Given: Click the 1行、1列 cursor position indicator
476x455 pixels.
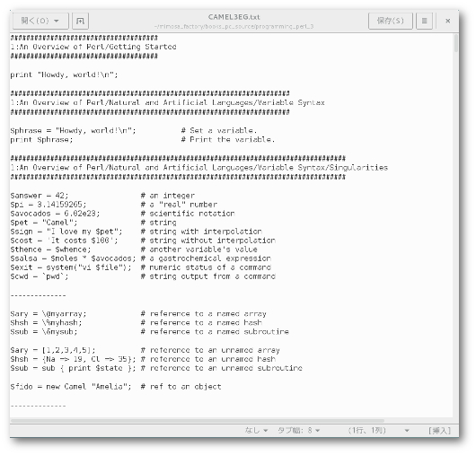Looking at the screenshot, I should [367, 430].
